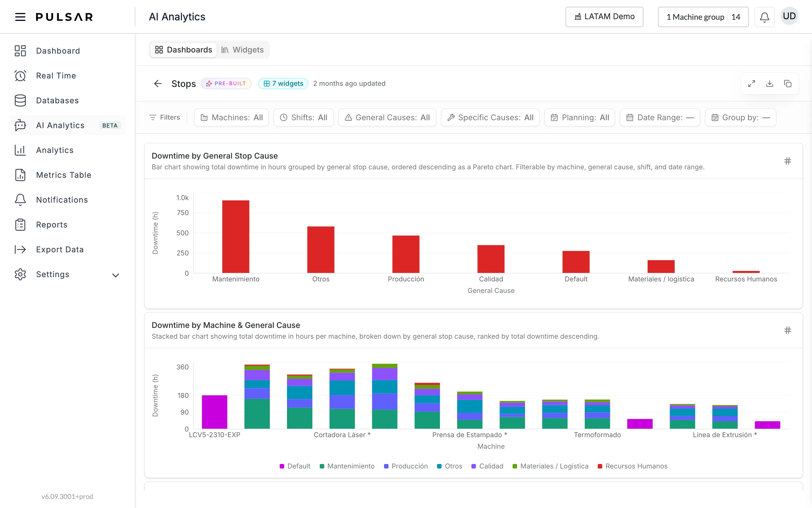Toggle Calidad legend series

pyautogui.click(x=487, y=466)
